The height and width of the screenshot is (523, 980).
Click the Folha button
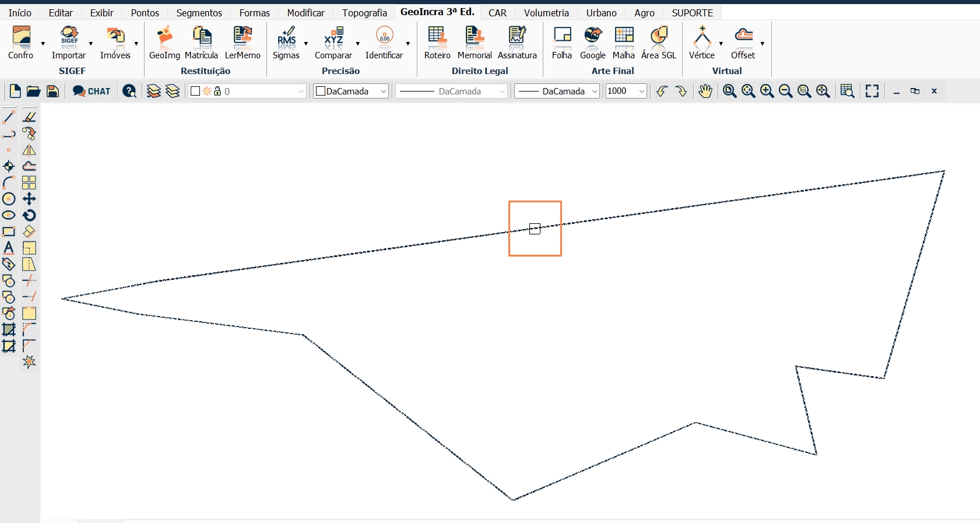(x=562, y=43)
